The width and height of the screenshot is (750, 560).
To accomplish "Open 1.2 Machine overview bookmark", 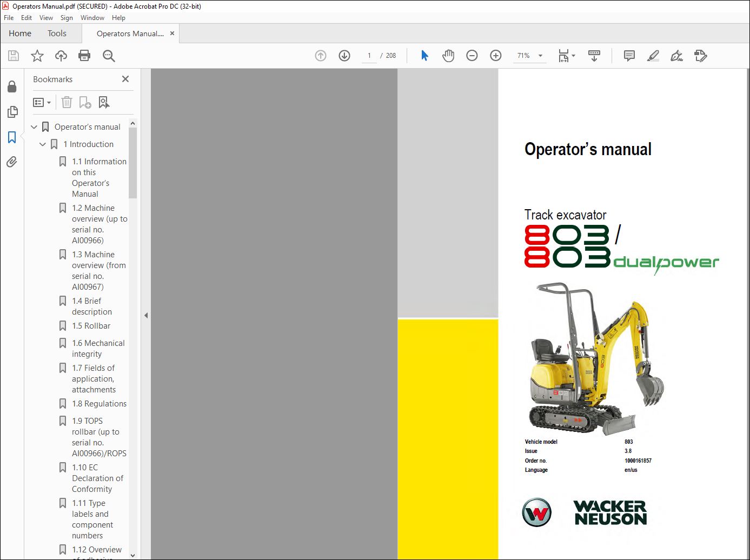I will 99,224.
